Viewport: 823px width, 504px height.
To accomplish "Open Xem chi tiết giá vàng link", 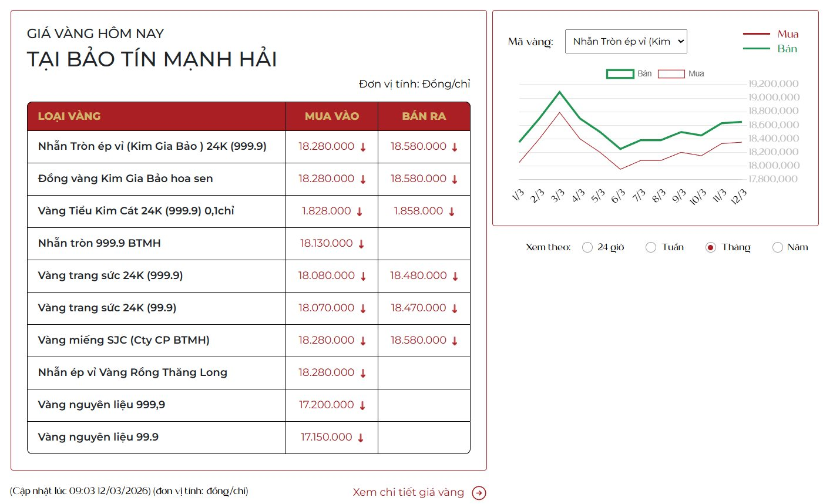I will [x=408, y=492].
